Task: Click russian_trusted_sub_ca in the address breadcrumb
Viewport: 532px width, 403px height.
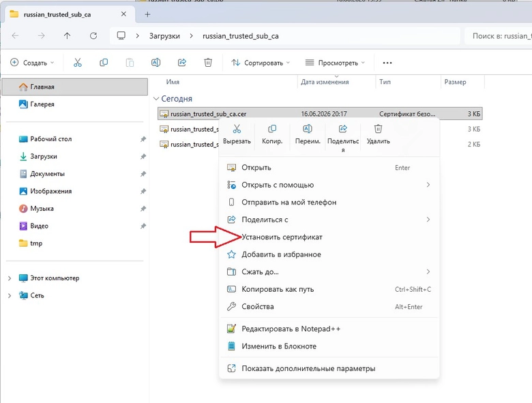Action: pos(241,36)
